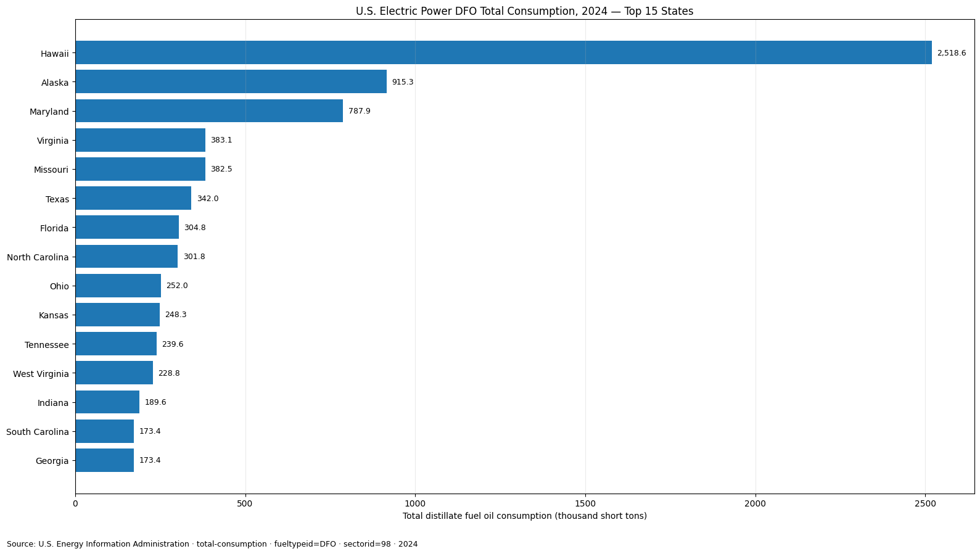Click the 'Indiana' axis label

coord(53,403)
